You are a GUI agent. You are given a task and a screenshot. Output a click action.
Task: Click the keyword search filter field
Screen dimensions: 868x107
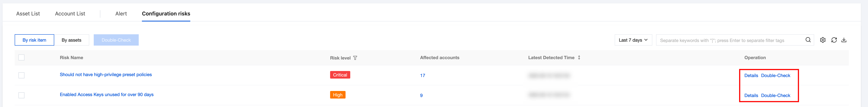[728, 41]
